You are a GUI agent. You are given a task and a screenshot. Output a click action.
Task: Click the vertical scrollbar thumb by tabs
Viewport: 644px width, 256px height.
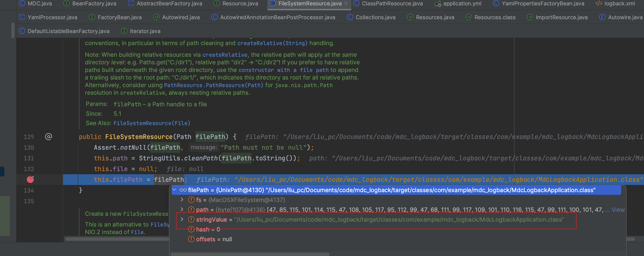point(13,30)
